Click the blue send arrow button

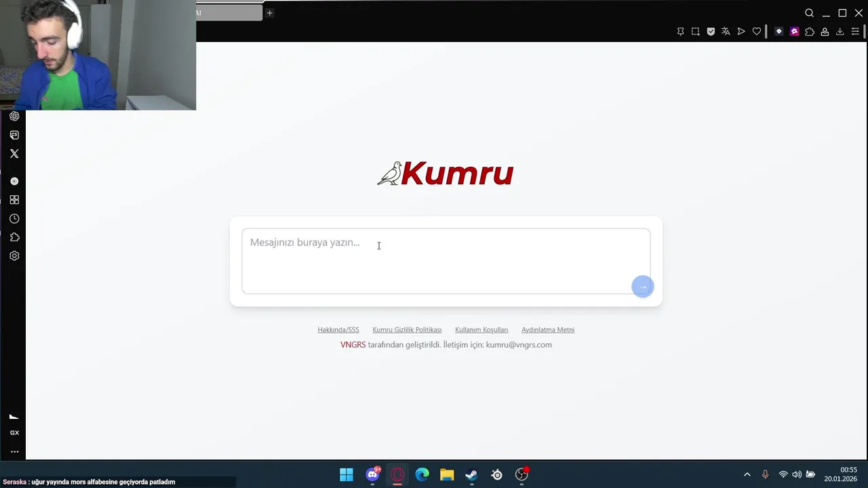[x=642, y=286]
